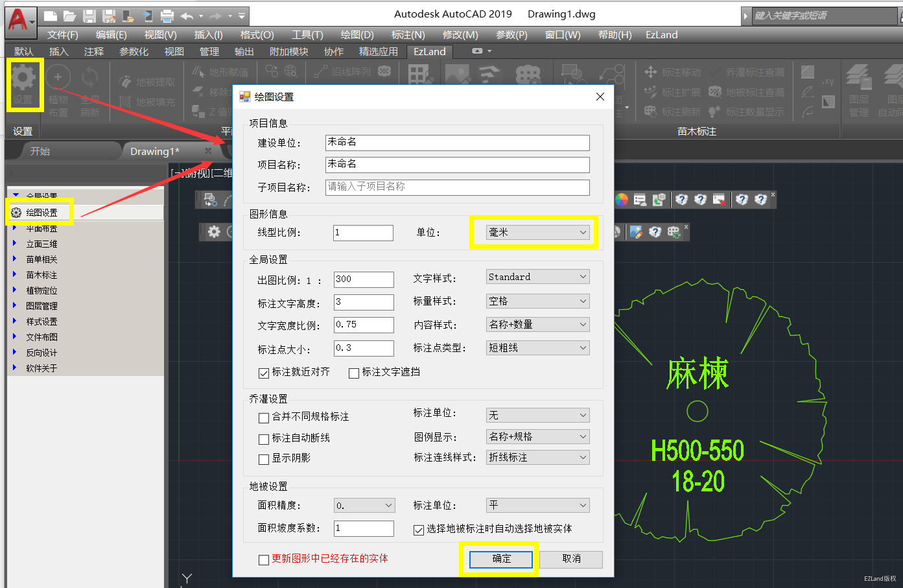
Task: Switch to the 默认 ribbon tab
Action: pos(23,51)
